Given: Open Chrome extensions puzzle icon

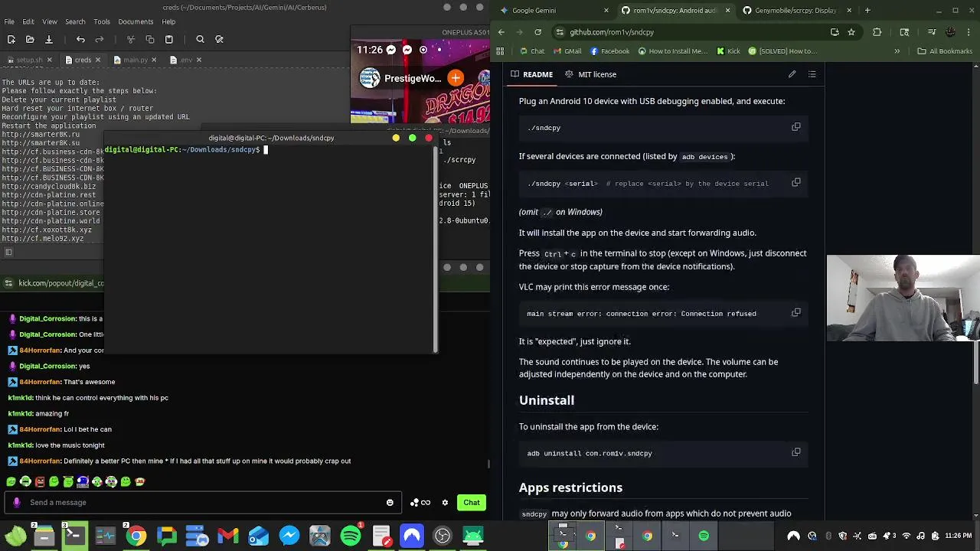Looking at the screenshot, I should coord(877,32).
